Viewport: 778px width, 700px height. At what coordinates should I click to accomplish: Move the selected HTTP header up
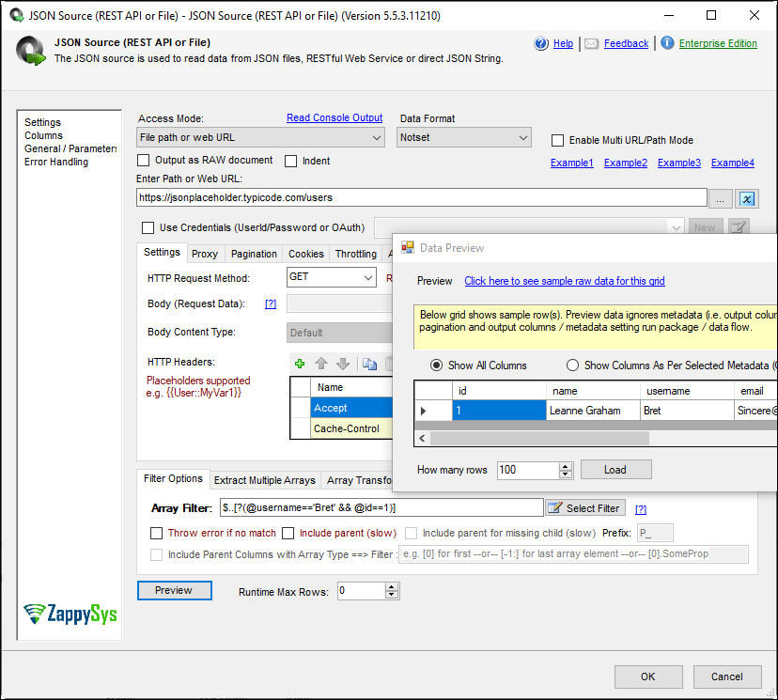321,364
